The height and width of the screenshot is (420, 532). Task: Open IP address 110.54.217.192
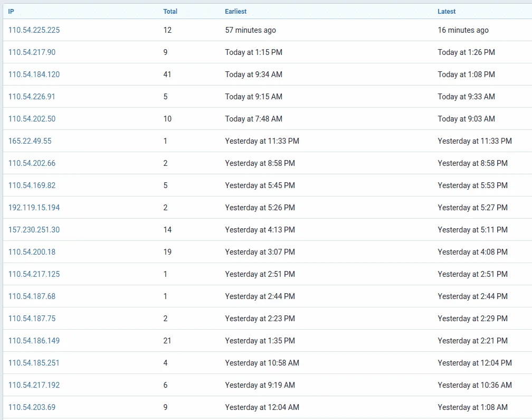click(34, 385)
